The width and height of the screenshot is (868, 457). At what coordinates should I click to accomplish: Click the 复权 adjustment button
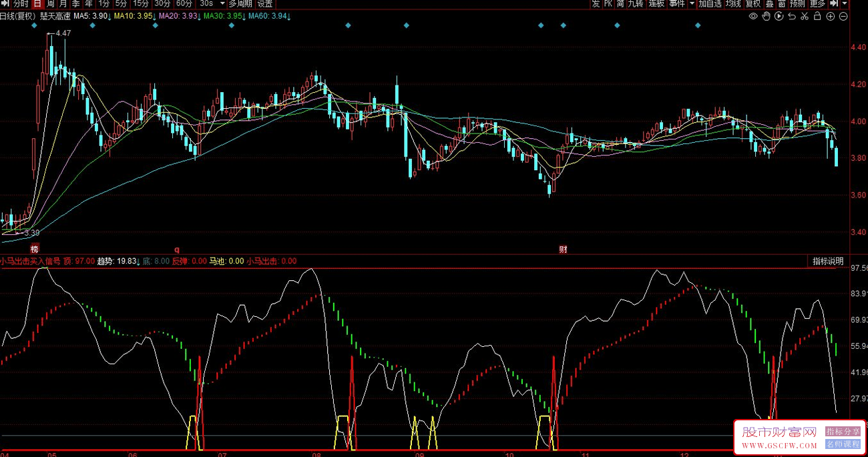coord(753,3)
